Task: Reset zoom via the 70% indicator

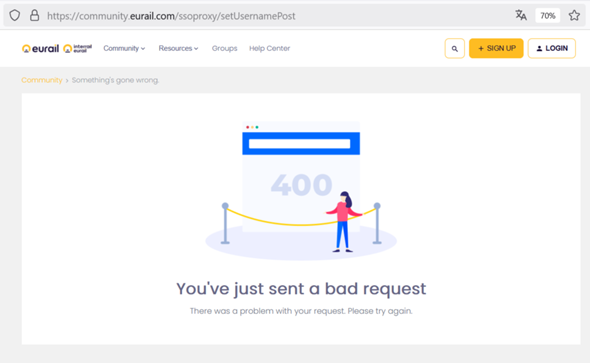Action: 547,15
